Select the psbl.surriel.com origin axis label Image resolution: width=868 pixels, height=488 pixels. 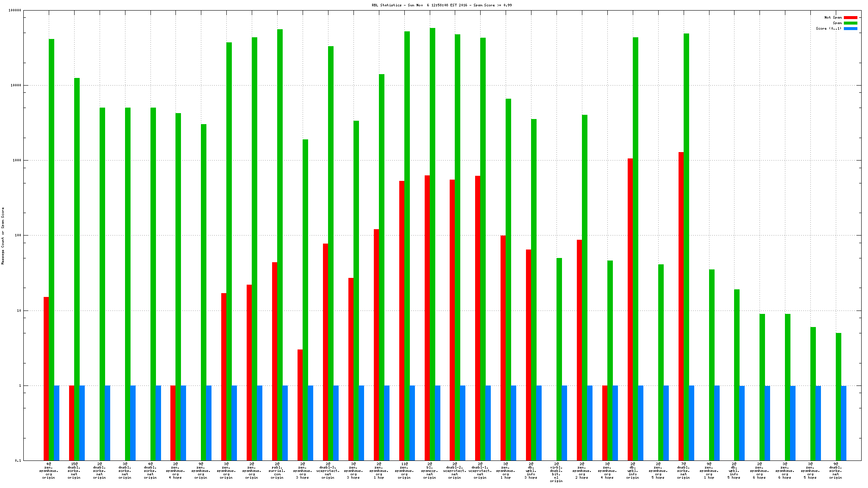pos(277,471)
